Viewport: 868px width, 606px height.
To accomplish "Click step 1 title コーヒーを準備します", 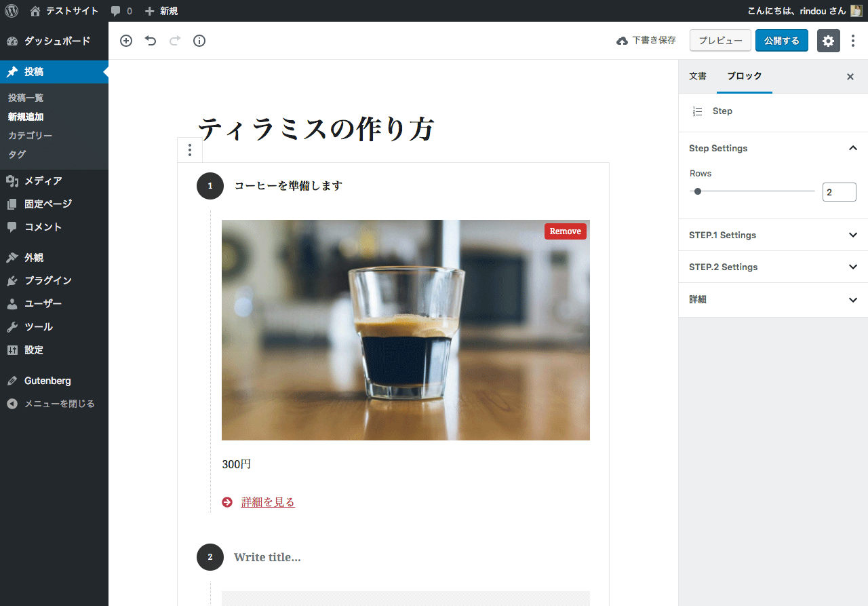I will pyautogui.click(x=288, y=186).
